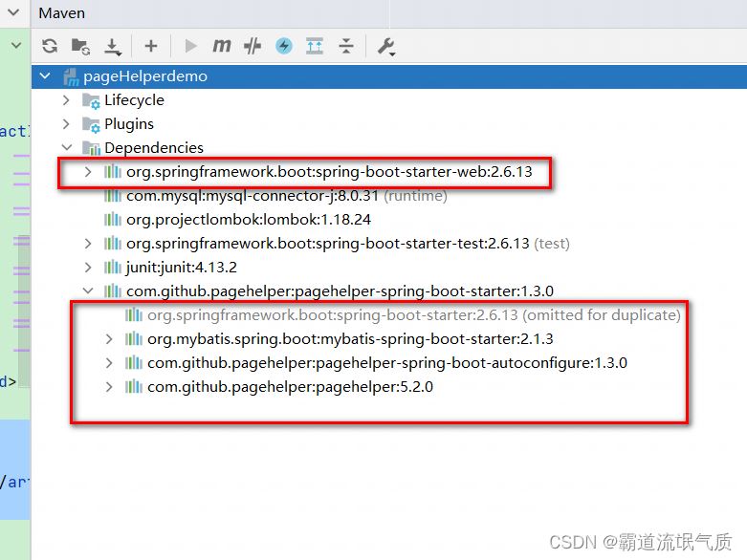Collapse the pageHelperdemo project node
This screenshot has height=560, width=747.
(45, 75)
